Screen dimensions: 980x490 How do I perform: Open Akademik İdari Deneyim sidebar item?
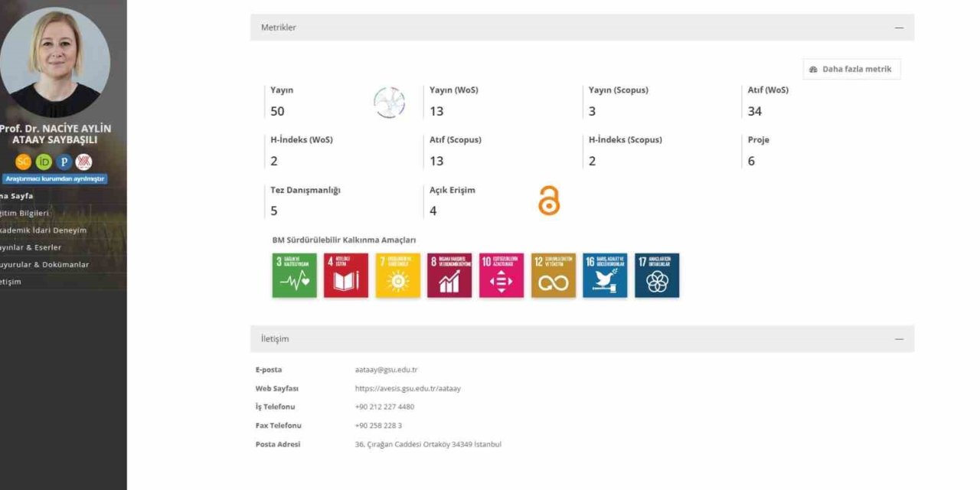(x=43, y=230)
